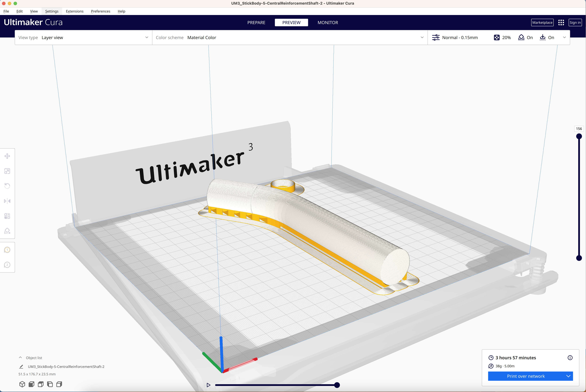586x392 pixels.
Task: Click the filament spool icon beside 38g
Action: coord(491,366)
